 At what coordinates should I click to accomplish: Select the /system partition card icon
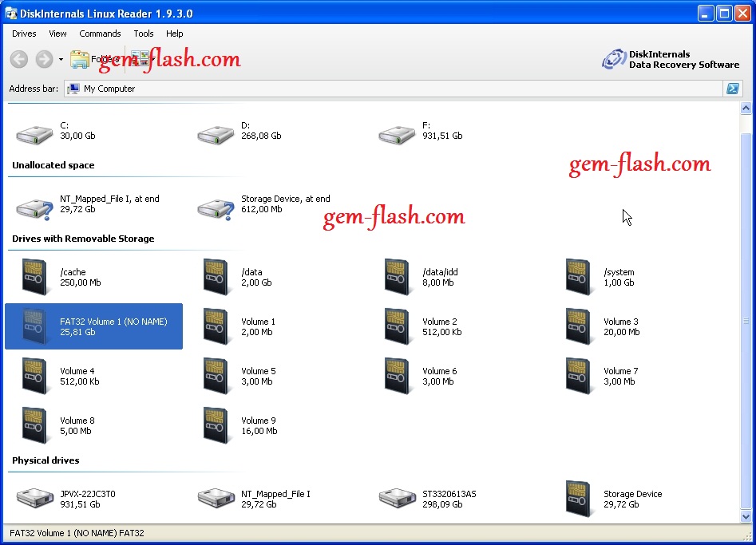(578, 277)
